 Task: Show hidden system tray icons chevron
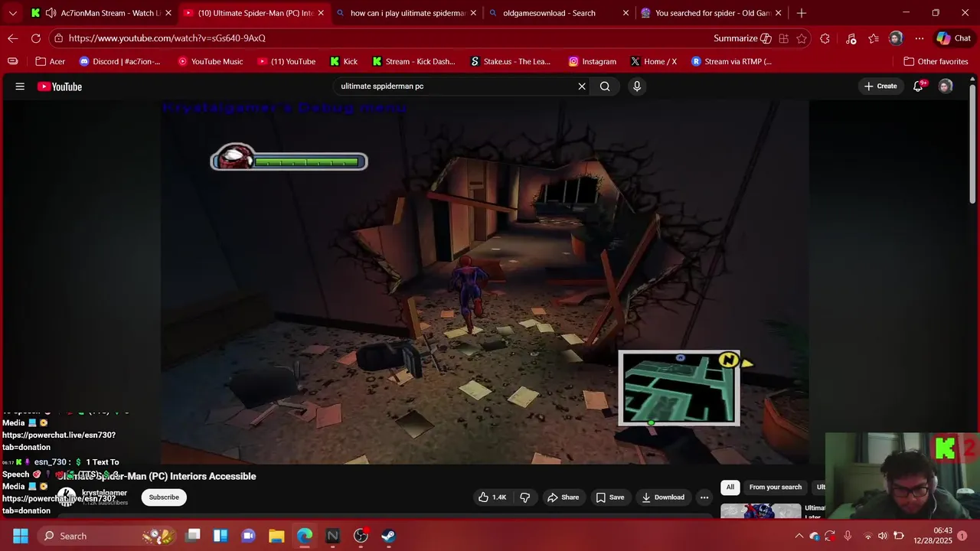click(x=799, y=536)
